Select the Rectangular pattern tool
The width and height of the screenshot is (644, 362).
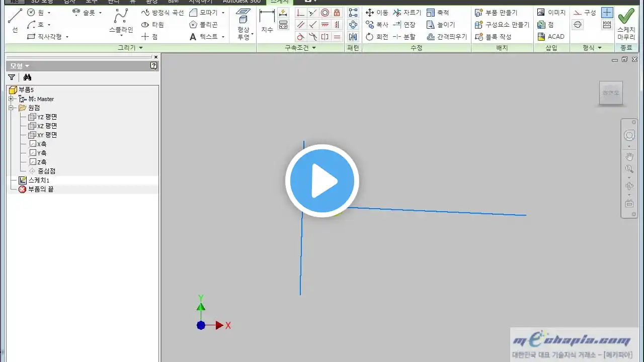tap(353, 13)
